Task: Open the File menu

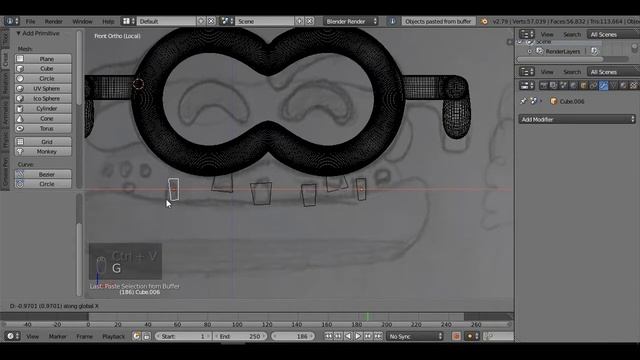Action: (x=31, y=21)
